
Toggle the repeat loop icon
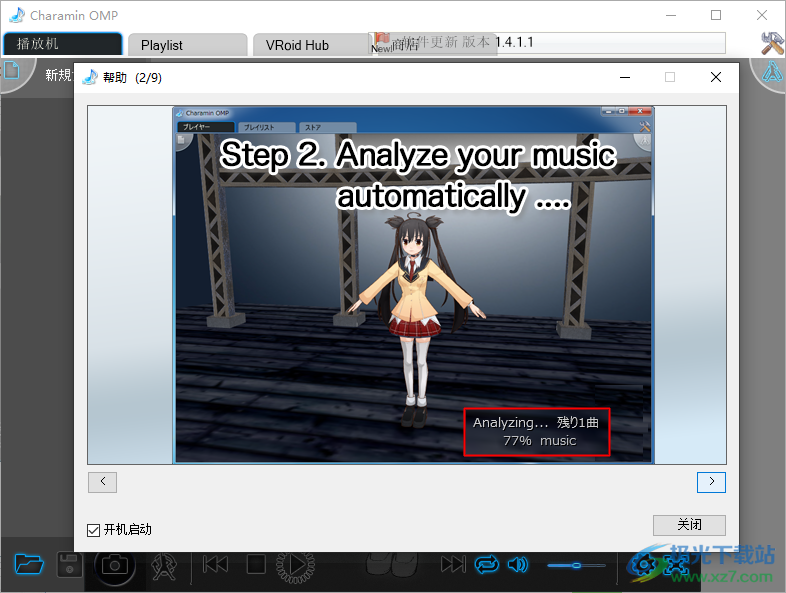[487, 565]
